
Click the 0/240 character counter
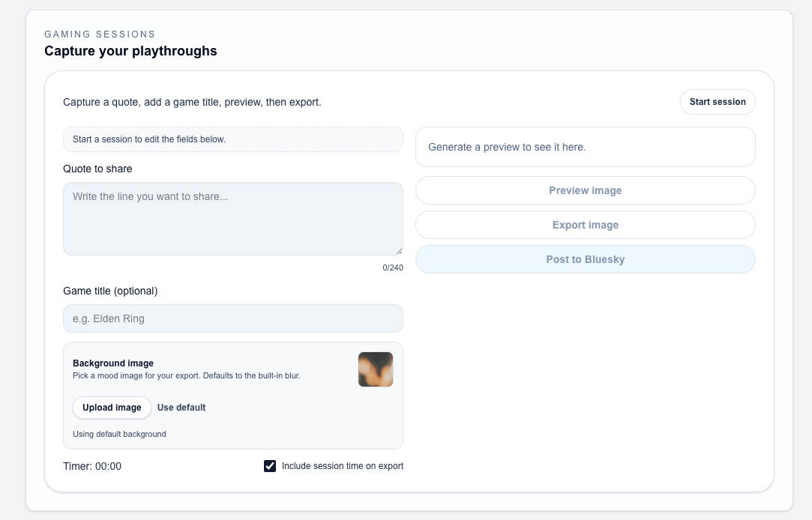[x=392, y=267]
